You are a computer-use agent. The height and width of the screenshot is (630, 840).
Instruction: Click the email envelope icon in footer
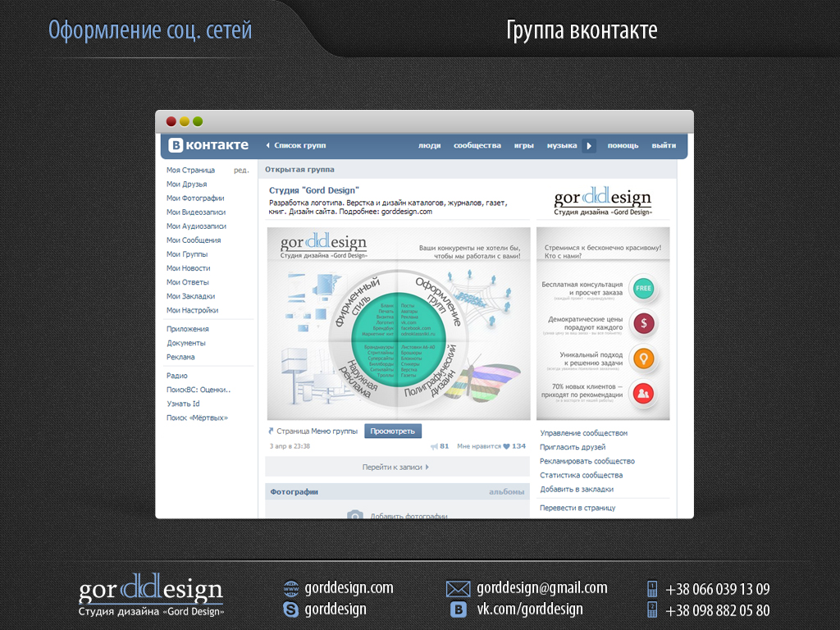point(458,589)
